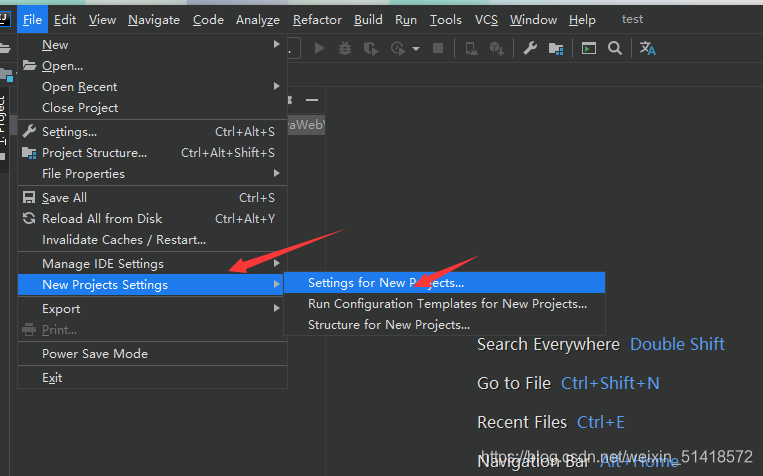763x476 pixels.
Task: Click the wrench Settings icon in toolbar
Action: pyautogui.click(x=530, y=48)
